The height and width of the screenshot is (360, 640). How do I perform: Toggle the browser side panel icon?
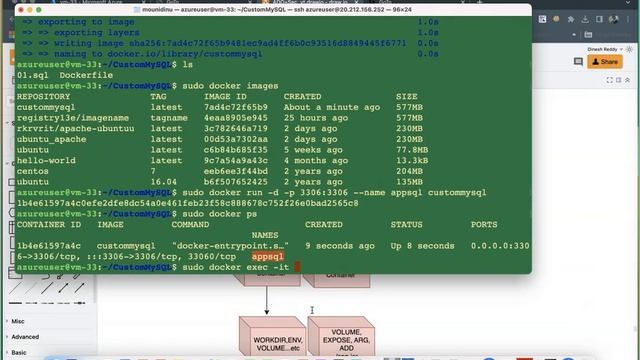[x=599, y=19]
